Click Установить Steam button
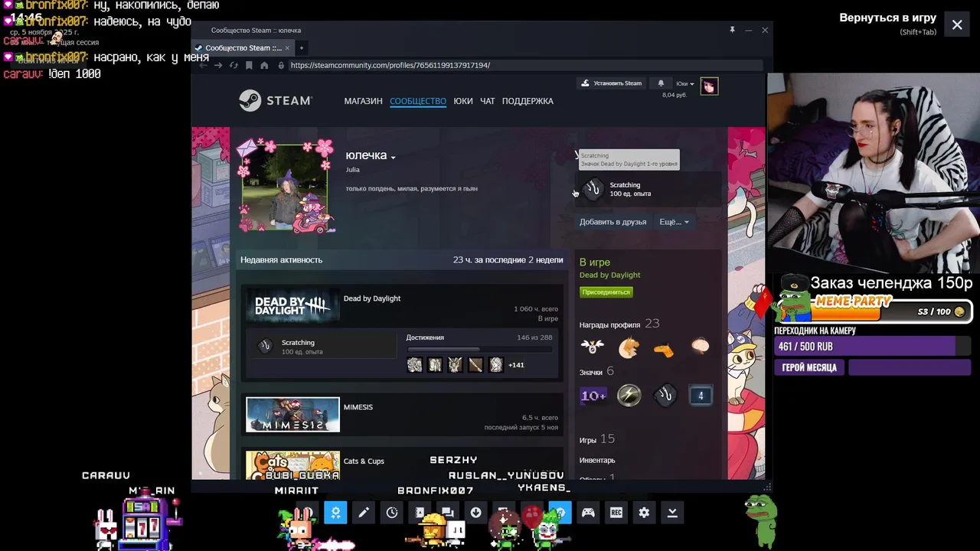The width and height of the screenshot is (980, 551). click(x=612, y=83)
